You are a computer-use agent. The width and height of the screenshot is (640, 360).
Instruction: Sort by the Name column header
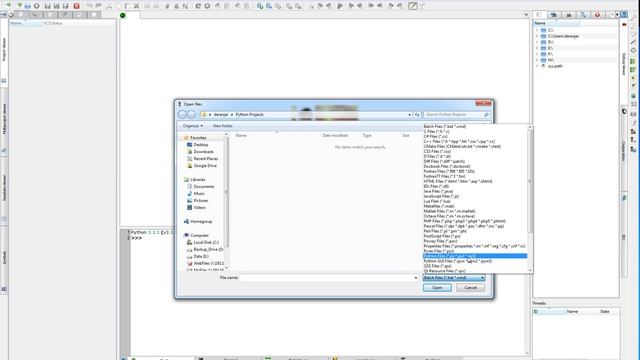241,136
